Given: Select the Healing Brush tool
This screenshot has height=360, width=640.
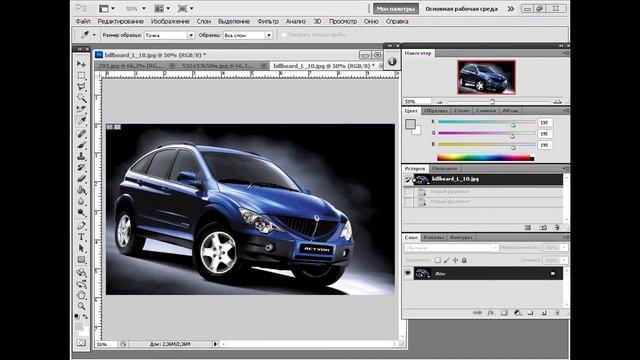Looking at the screenshot, I should tap(81, 133).
